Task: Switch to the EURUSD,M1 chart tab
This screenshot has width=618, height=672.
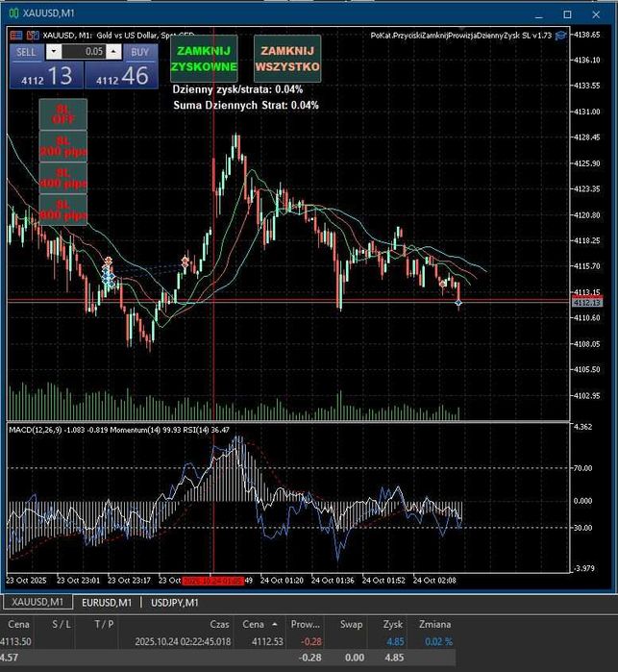Action: (107, 603)
